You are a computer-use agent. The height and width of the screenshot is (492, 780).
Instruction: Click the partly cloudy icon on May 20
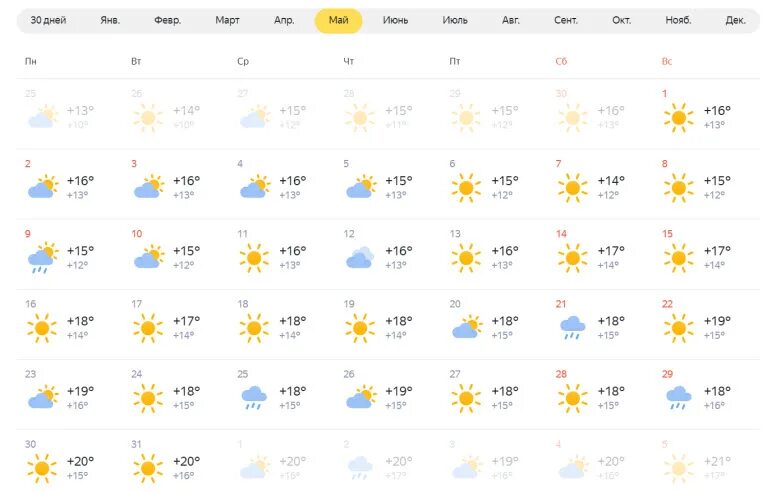pos(467,327)
